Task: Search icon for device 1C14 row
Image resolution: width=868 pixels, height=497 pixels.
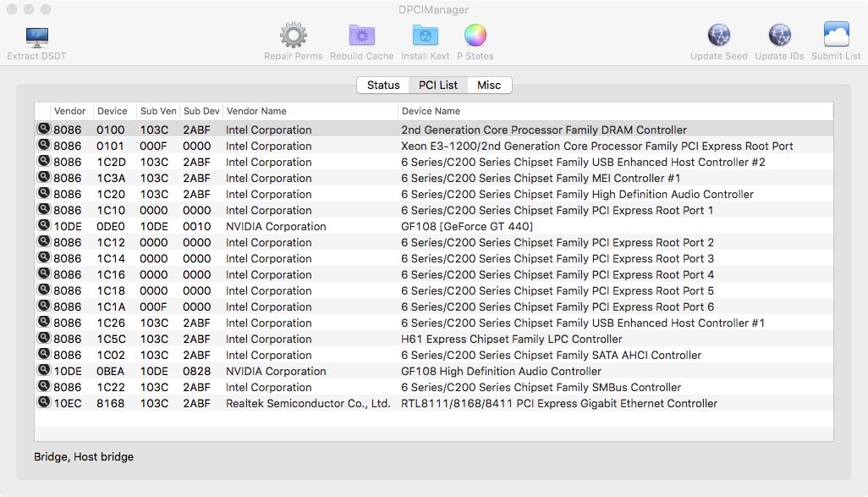Action: 44,257
